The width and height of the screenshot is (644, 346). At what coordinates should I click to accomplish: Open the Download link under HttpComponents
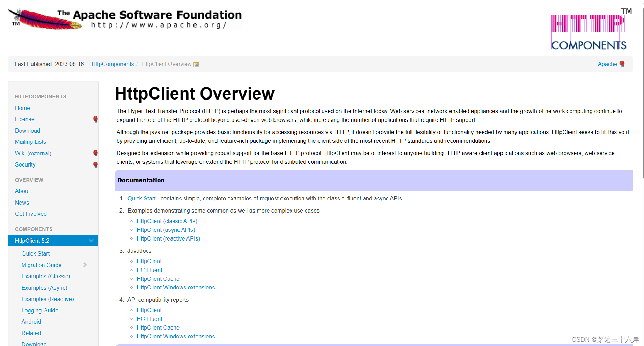tap(28, 131)
